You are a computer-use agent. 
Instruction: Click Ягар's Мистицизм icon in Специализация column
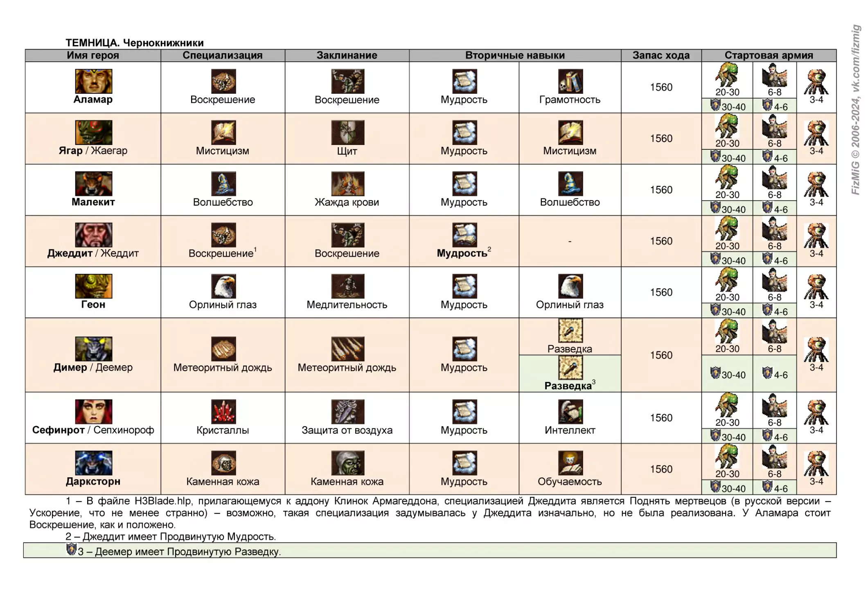tap(223, 132)
